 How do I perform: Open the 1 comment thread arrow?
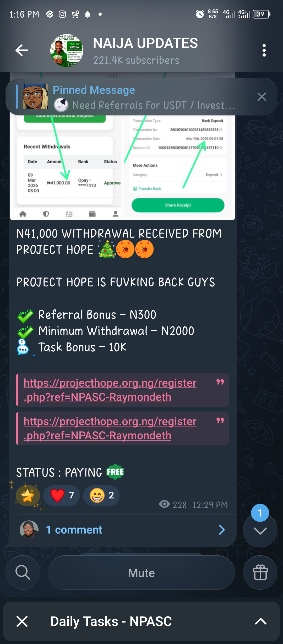222,530
